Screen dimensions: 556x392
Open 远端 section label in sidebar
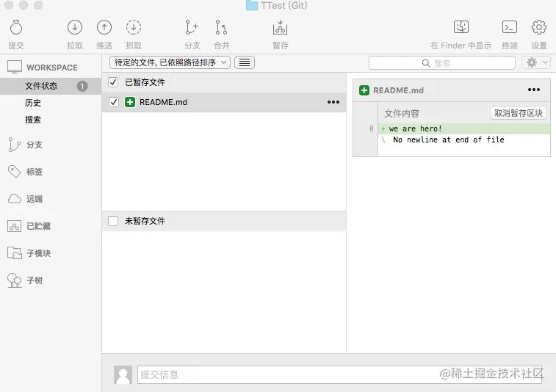(35, 199)
